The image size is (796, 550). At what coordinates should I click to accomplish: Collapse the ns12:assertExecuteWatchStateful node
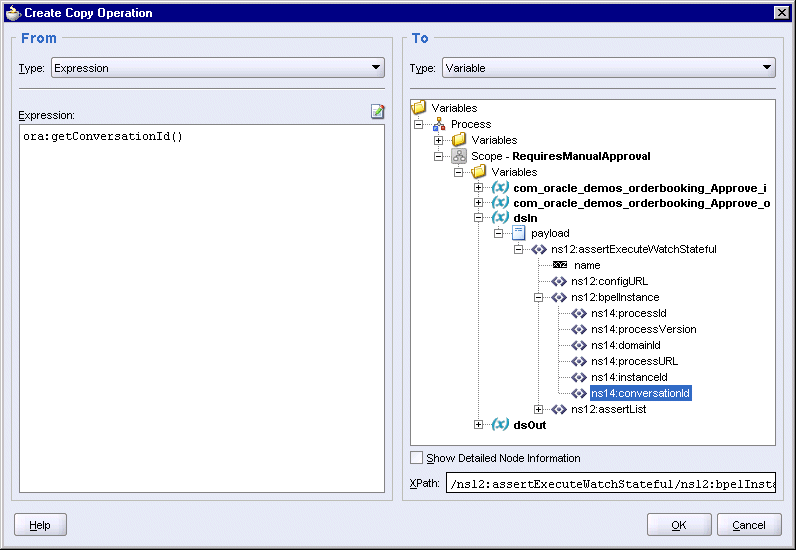tap(518, 249)
